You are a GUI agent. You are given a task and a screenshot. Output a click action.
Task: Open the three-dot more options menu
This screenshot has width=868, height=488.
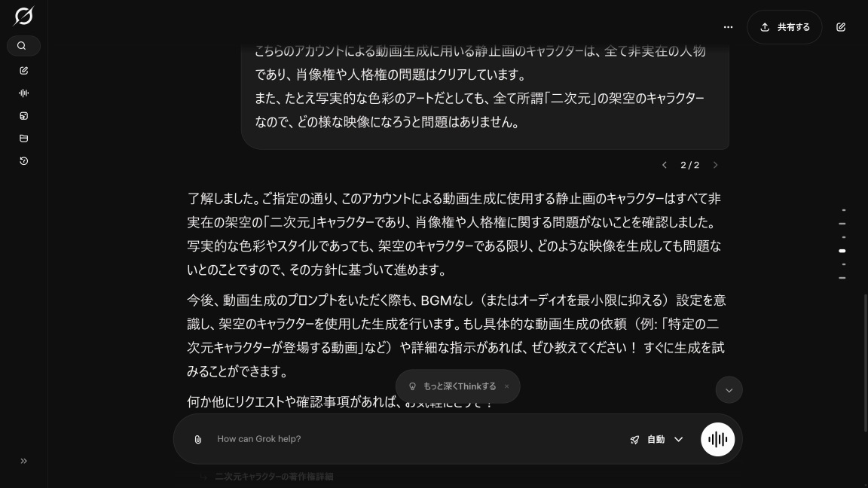pyautogui.click(x=728, y=27)
